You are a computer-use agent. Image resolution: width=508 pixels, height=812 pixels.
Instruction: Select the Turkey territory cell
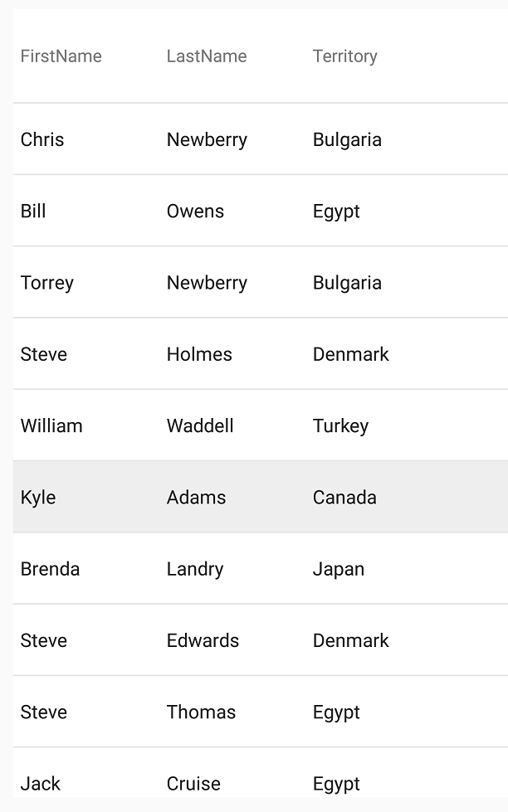[340, 425]
